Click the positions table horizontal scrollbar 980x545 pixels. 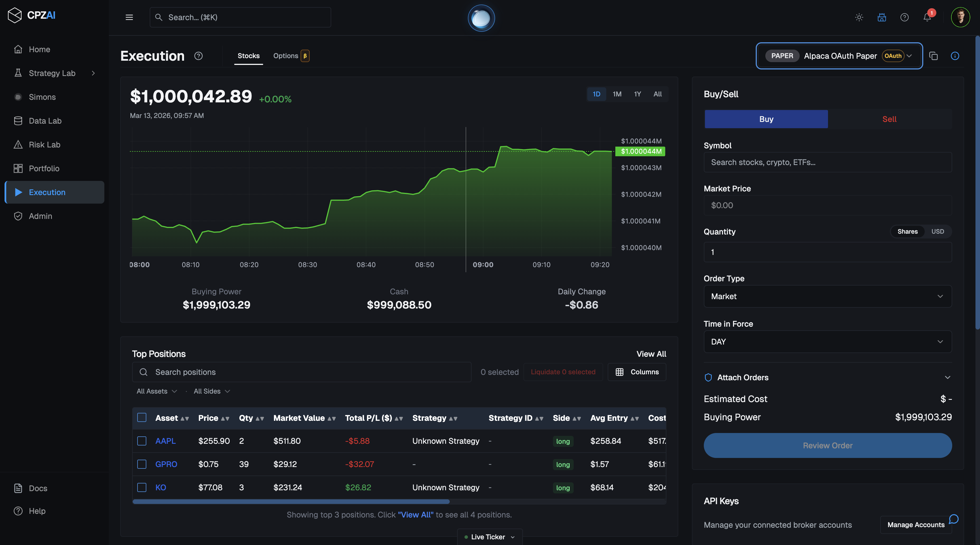coord(291,502)
